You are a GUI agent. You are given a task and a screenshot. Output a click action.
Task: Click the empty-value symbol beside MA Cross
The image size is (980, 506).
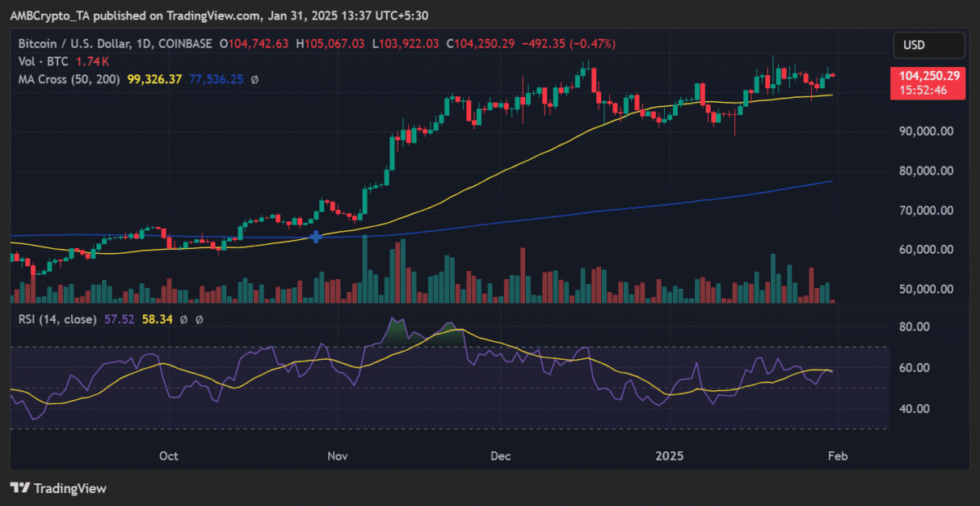point(255,80)
